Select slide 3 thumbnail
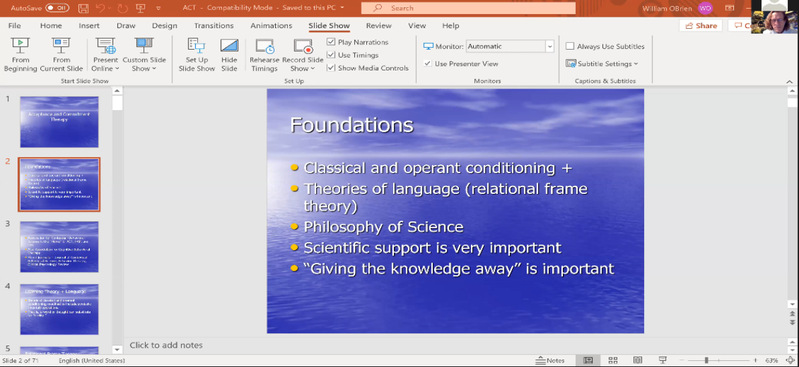799x367 pixels. [59, 247]
